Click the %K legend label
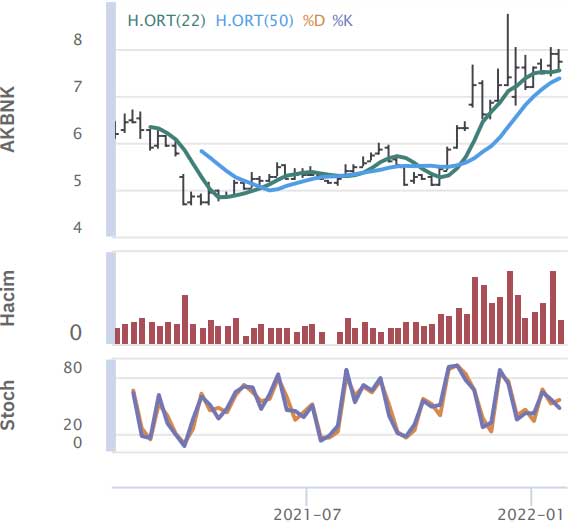Image resolution: width=587 pixels, height=531 pixels. point(342,21)
